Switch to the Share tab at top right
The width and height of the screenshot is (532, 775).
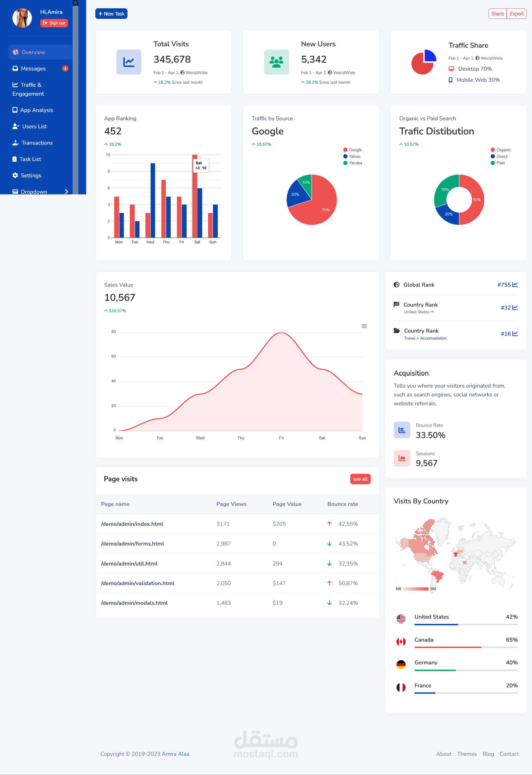(497, 14)
